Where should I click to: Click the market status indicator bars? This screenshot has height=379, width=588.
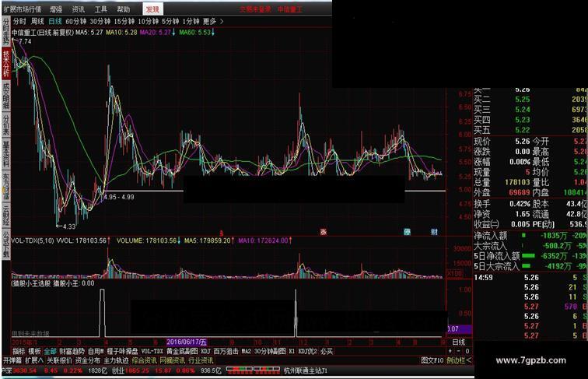pos(253,370)
